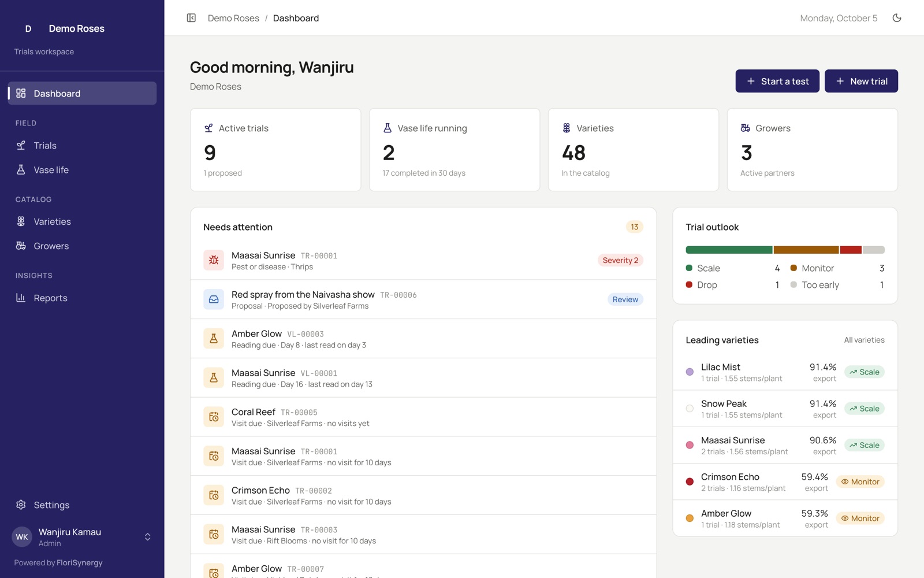The width and height of the screenshot is (924, 578).
Task: Click the 13 count badge in Needs attention
Action: pos(634,227)
